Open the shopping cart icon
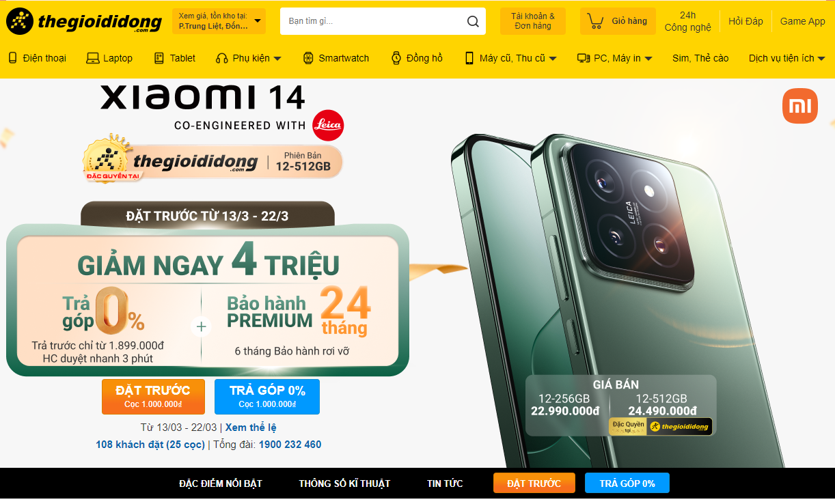Screen dimensions: 835x504 click(595, 21)
